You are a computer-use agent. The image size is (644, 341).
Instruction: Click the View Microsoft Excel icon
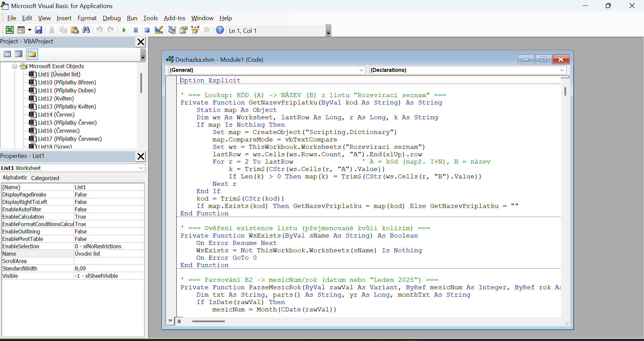coord(10,30)
